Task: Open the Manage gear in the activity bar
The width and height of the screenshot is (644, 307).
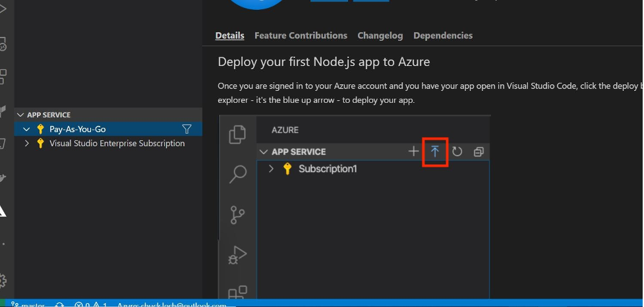Action: point(3,281)
